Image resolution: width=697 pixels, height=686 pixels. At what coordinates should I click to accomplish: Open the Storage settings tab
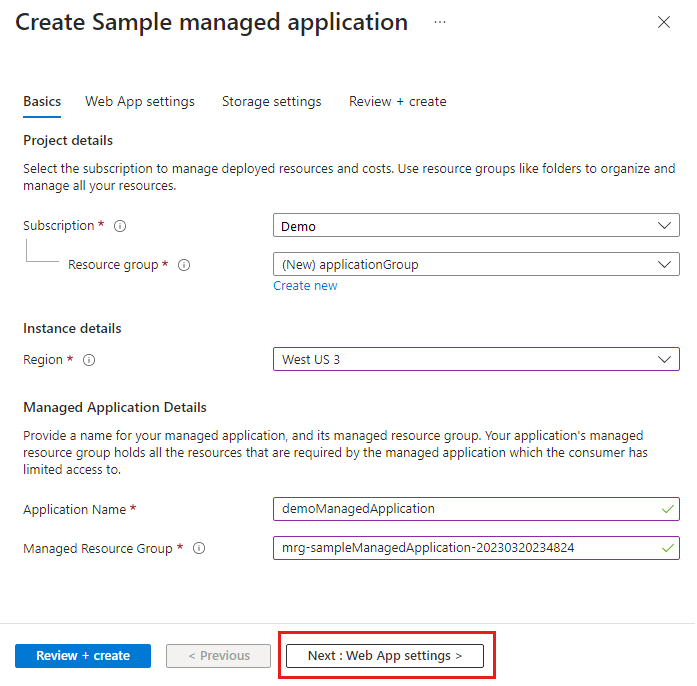272,101
